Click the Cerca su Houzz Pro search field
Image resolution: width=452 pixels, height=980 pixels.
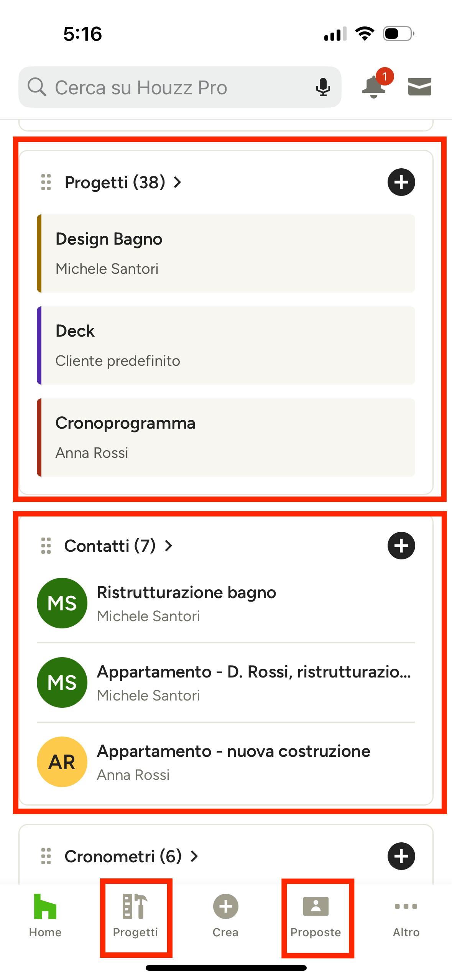[x=180, y=87]
